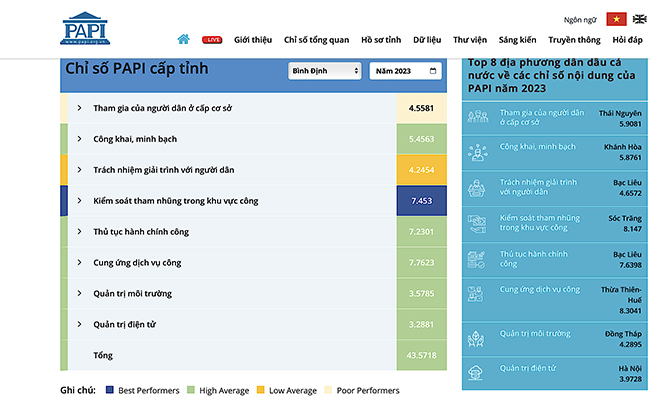Image resolution: width=650 pixels, height=409 pixels.
Task: Click the people icon beside Thái Nguyên
Action: point(478,117)
